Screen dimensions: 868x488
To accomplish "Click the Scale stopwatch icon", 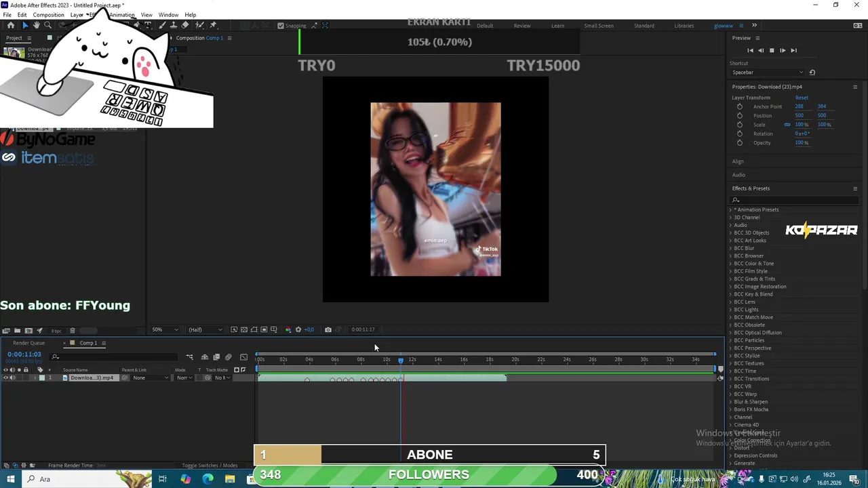I will click(739, 125).
